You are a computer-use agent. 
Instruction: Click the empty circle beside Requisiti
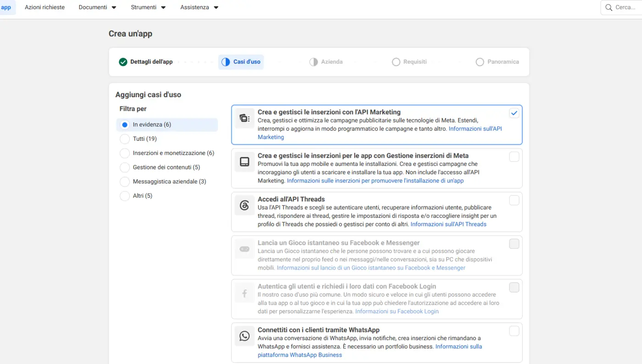pos(396,62)
